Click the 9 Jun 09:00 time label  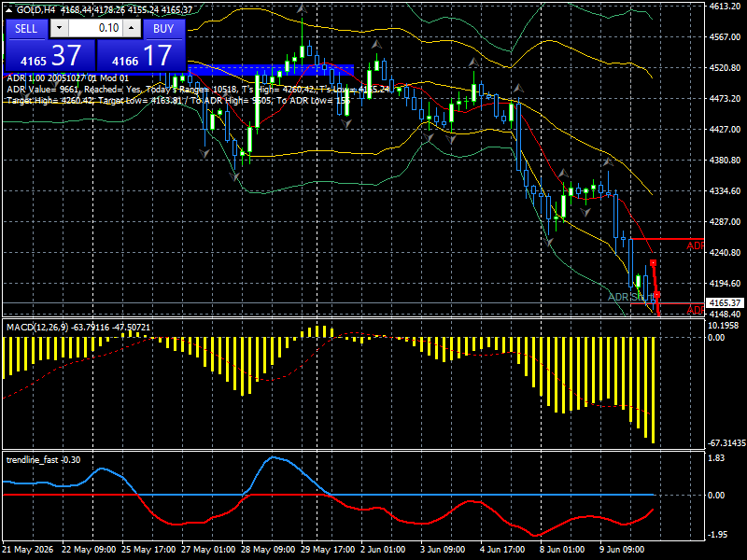point(622,549)
